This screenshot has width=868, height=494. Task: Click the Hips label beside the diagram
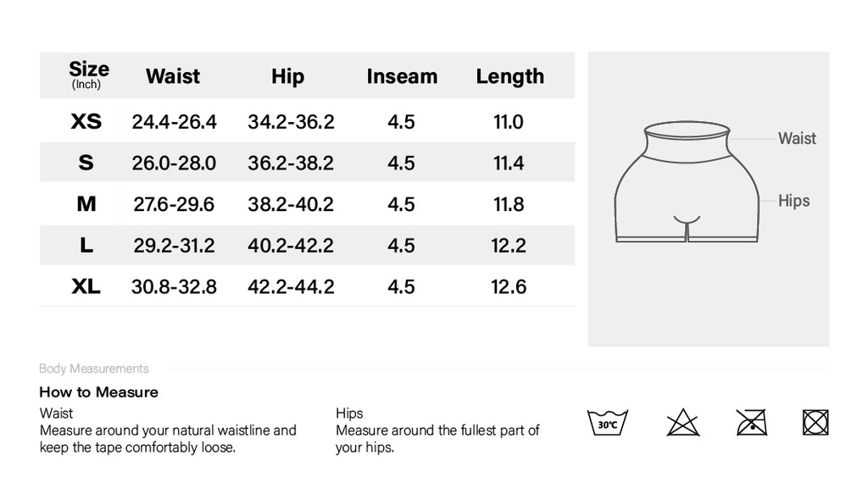pos(793,201)
